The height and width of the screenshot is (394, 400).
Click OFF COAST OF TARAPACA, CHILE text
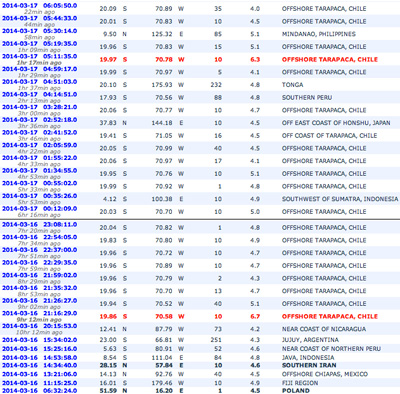(x=329, y=135)
